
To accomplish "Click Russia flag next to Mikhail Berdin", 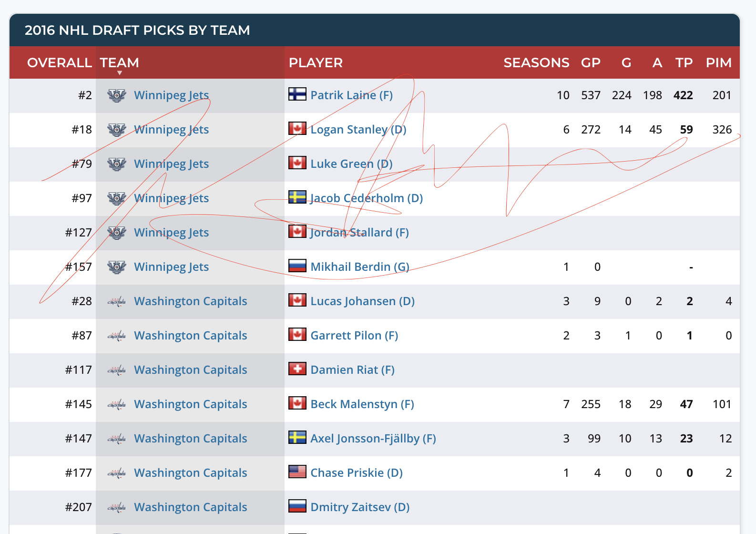I will click(x=297, y=266).
